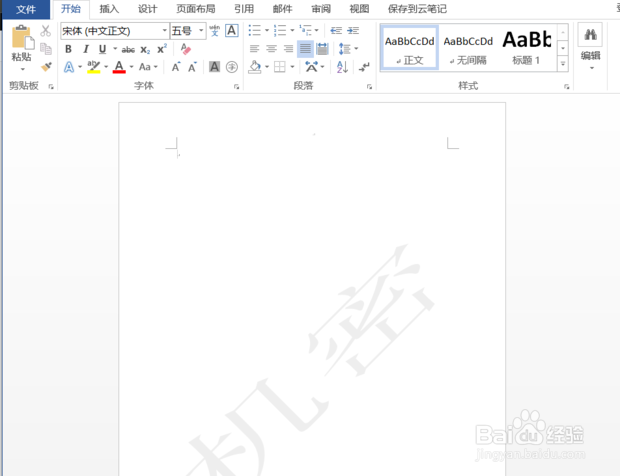Viewport: 620px width, 476px height.
Task: Switch to the Mailings tab
Action: 283,9
